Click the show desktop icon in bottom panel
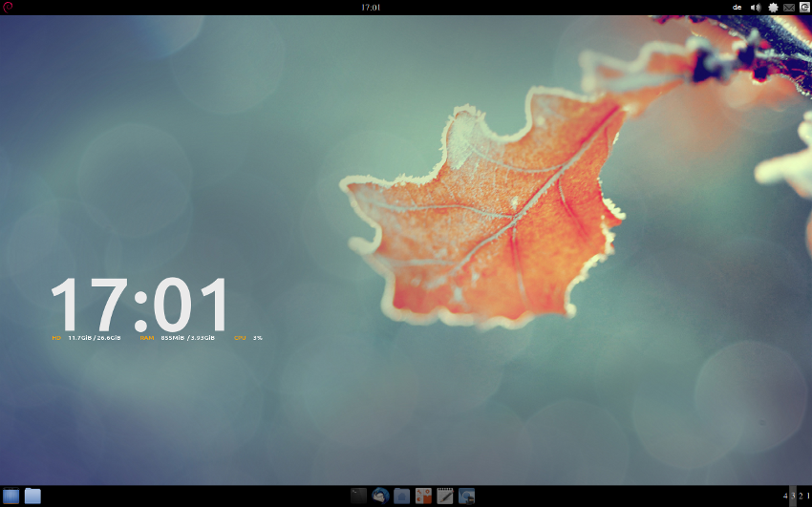 click(11, 496)
